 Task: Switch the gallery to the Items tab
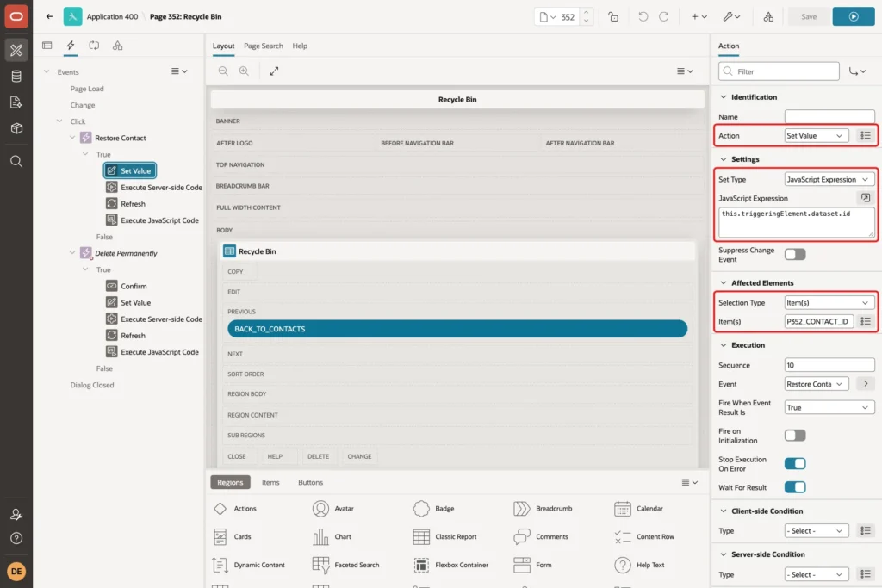(x=270, y=482)
